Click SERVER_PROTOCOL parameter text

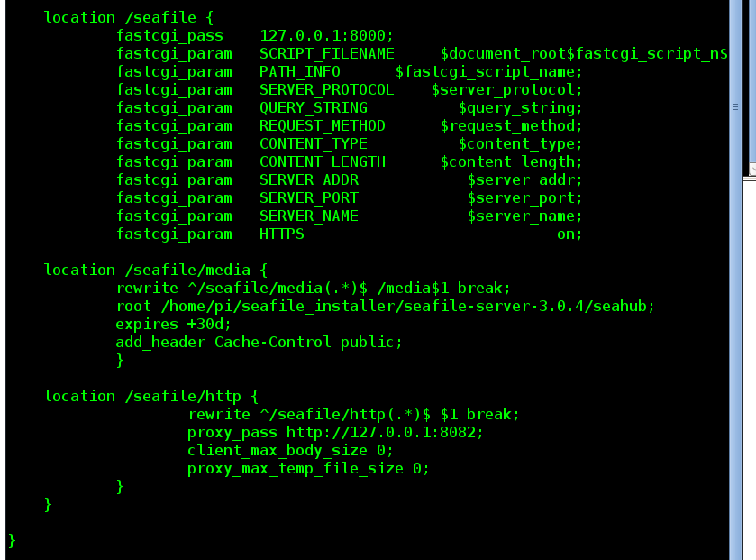(x=327, y=89)
